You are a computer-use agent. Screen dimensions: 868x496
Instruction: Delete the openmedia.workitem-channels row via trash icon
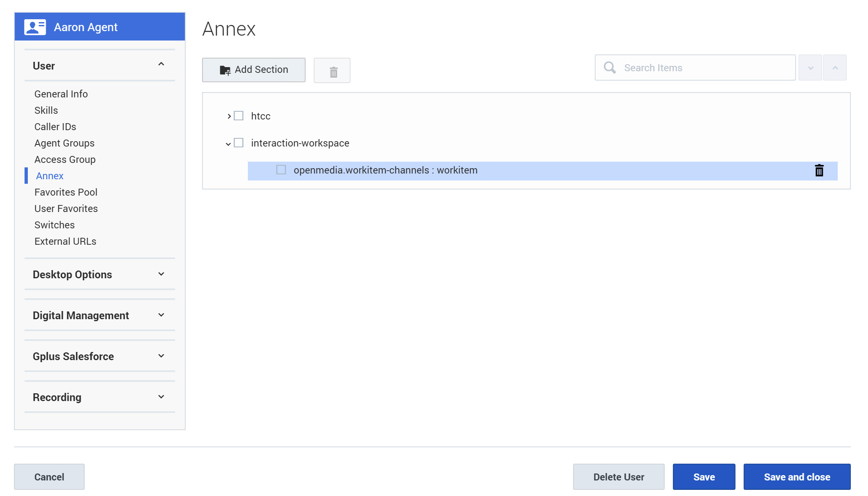(x=819, y=170)
